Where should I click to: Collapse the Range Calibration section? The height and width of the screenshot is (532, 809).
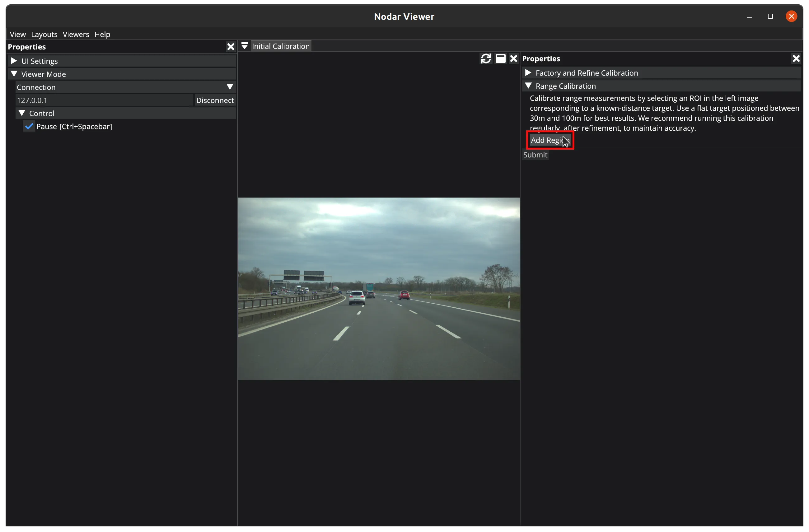click(528, 86)
